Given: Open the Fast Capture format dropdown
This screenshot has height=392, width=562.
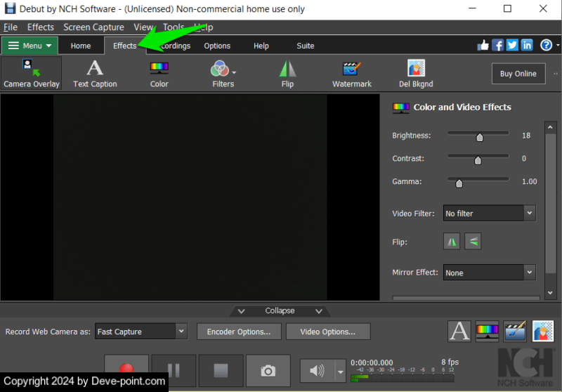Looking at the screenshot, I should pyautogui.click(x=140, y=332).
